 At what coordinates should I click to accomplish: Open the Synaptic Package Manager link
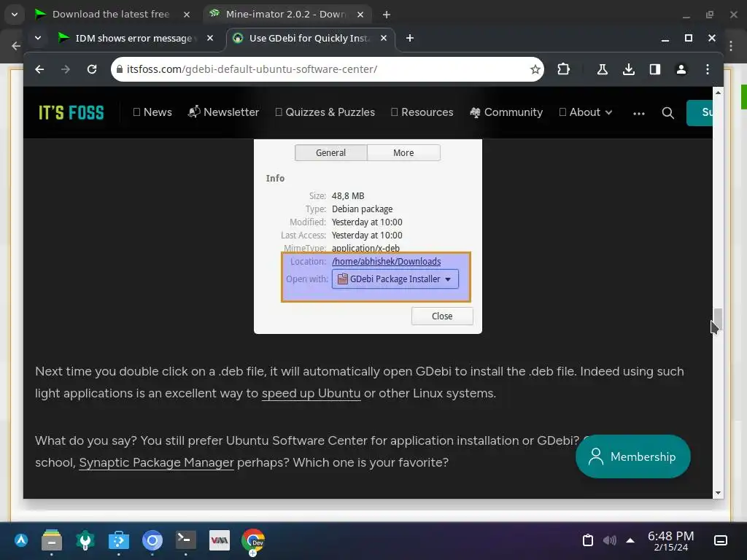click(156, 462)
